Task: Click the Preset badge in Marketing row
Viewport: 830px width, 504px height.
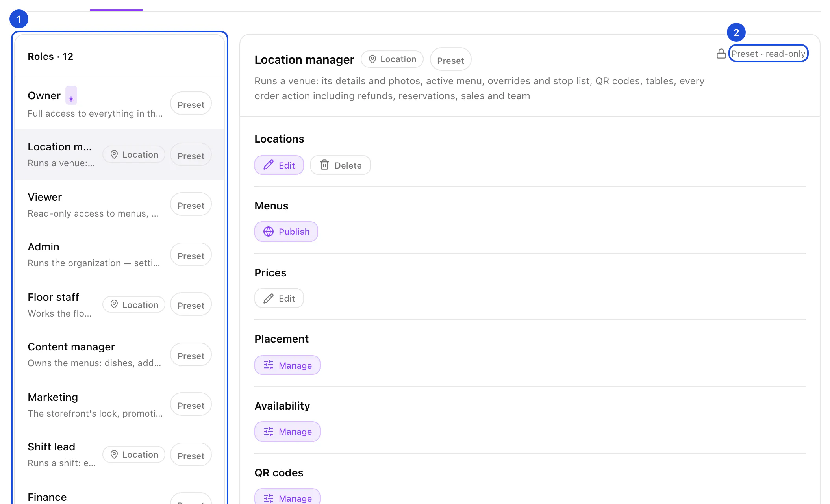Action: tap(191, 404)
